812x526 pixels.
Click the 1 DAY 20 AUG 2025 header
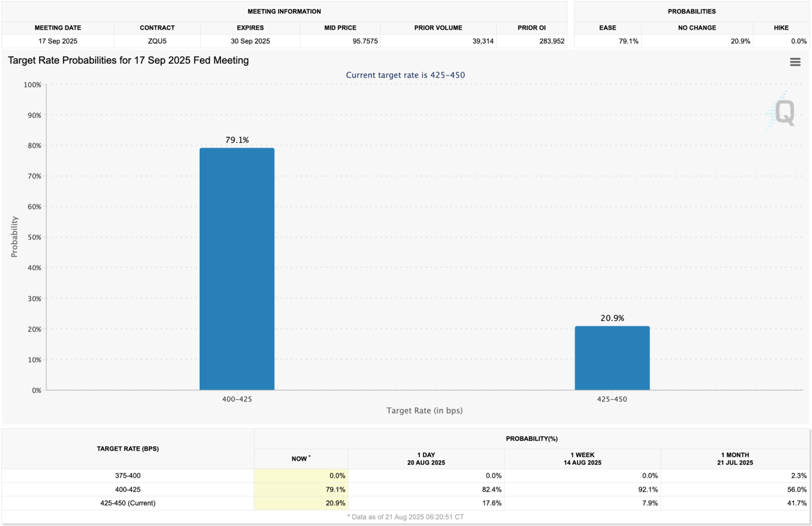point(427,459)
